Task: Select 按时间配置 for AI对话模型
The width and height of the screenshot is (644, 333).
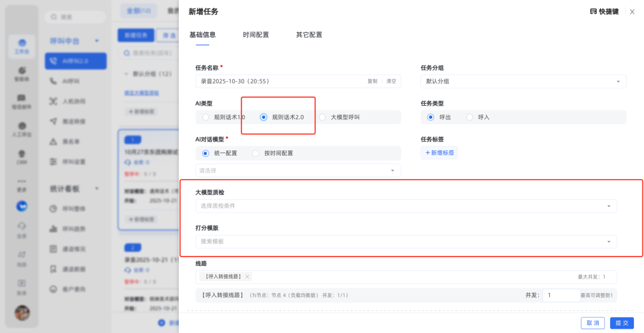Action: tap(256, 153)
